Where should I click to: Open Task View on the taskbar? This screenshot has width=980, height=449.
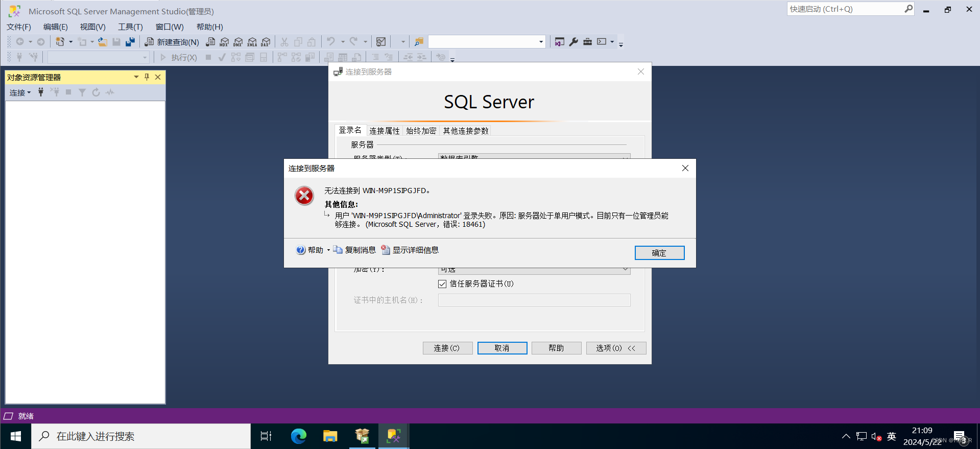tap(266, 436)
